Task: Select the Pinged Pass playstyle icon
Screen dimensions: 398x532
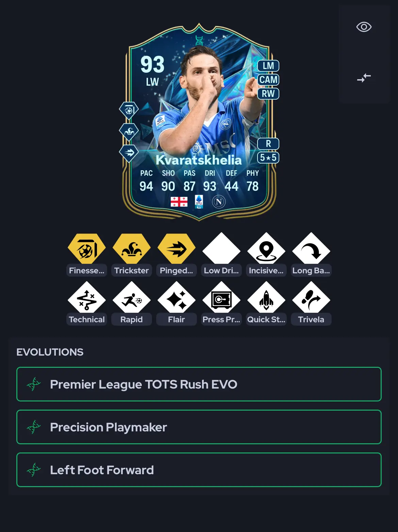Action: click(x=177, y=250)
